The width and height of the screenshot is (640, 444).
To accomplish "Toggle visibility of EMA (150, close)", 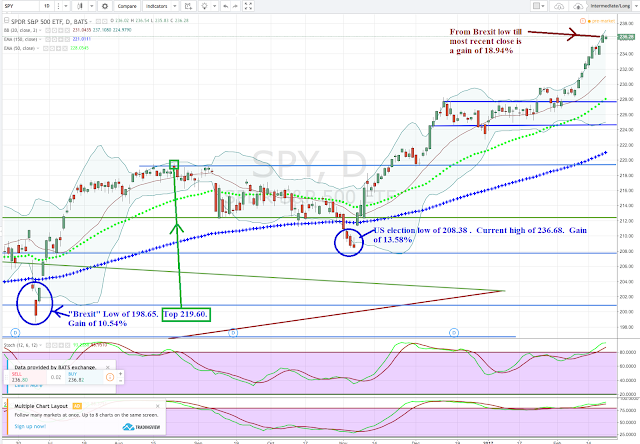I will pos(48,39).
